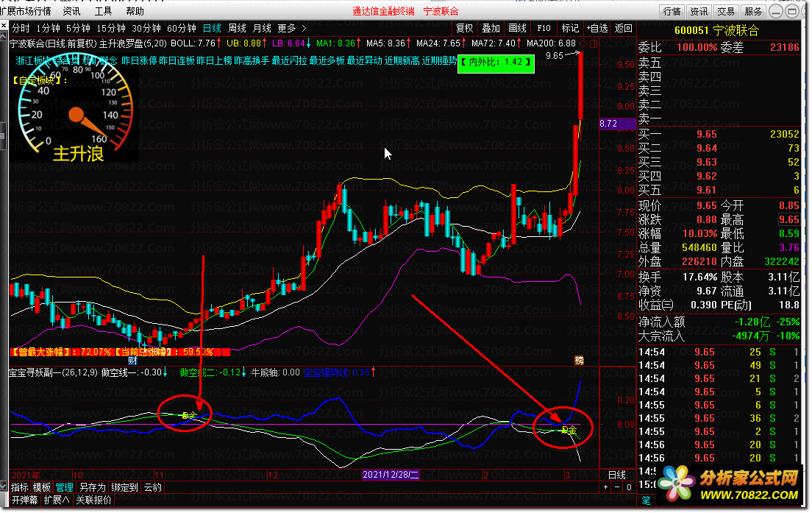Click the 大宗流入 -4974万 row

(719, 336)
